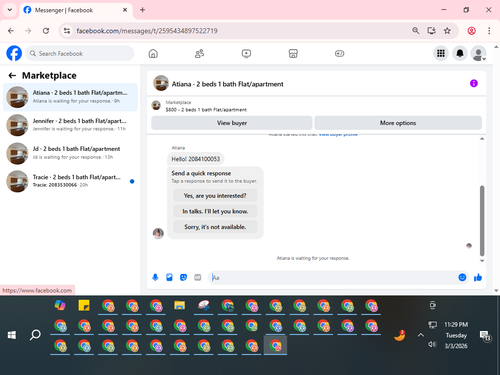
Task: Click the chat scrollbar thumb
Action: coord(482,221)
